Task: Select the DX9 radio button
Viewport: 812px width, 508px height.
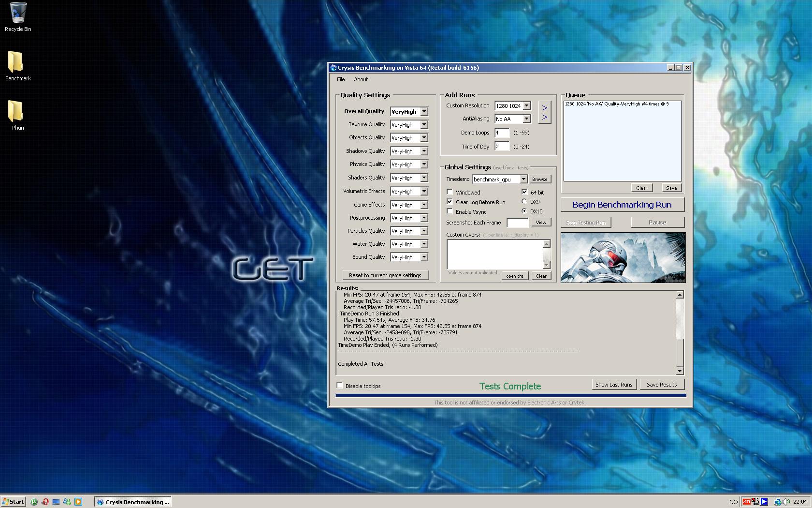Action: point(524,201)
